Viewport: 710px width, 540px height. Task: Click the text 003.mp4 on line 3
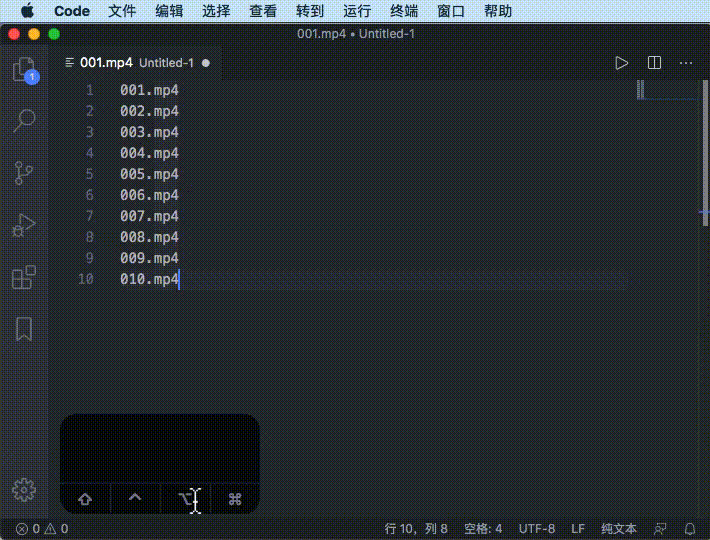click(149, 132)
